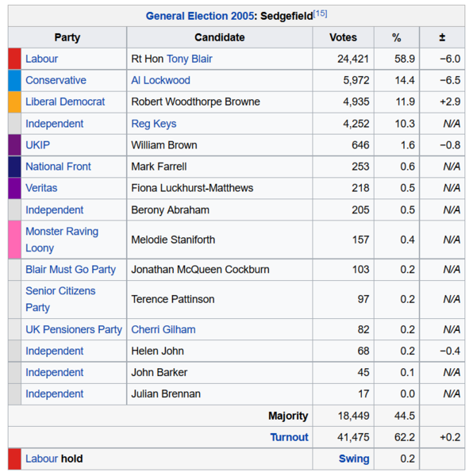The width and height of the screenshot is (473, 476).
Task: Click the pink Monster Raving Loony swatch
Action: point(14,240)
